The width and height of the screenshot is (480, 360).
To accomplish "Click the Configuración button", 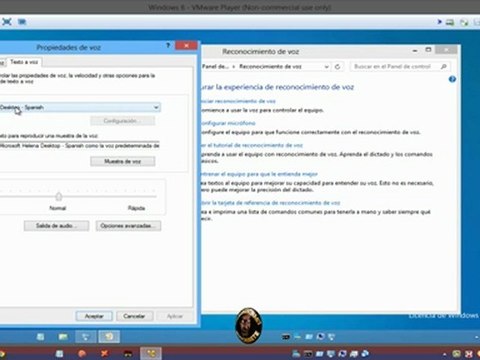I will [122, 121].
